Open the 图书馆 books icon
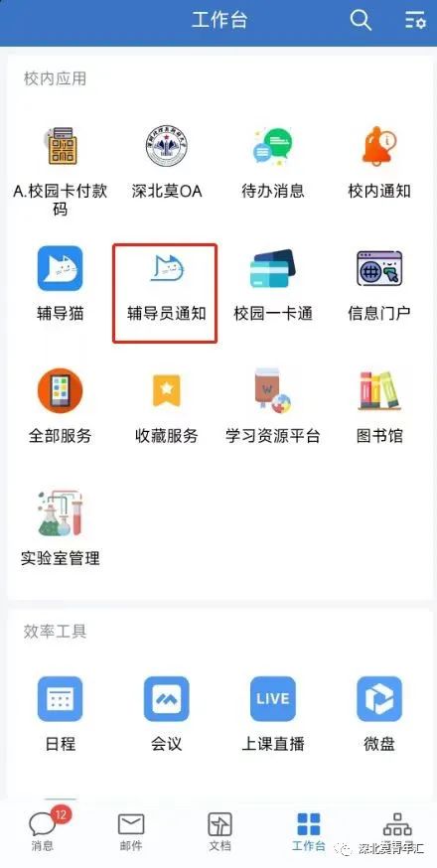 [x=379, y=391]
